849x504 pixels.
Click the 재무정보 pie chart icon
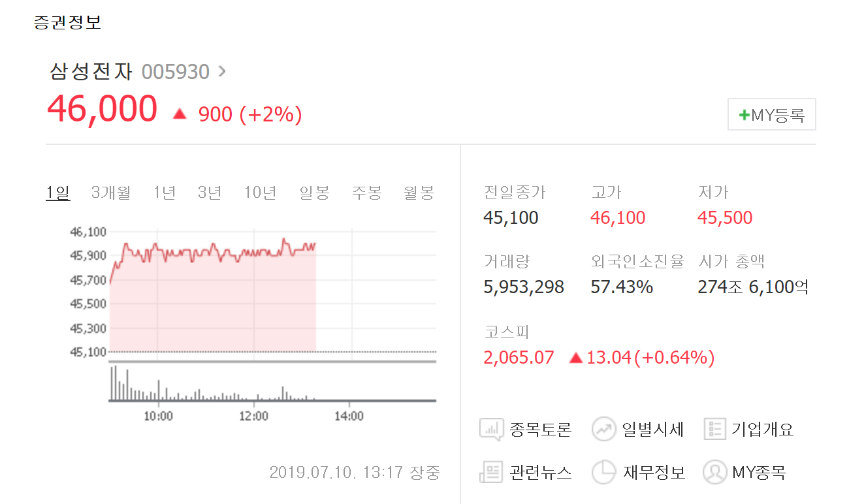pyautogui.click(x=604, y=472)
